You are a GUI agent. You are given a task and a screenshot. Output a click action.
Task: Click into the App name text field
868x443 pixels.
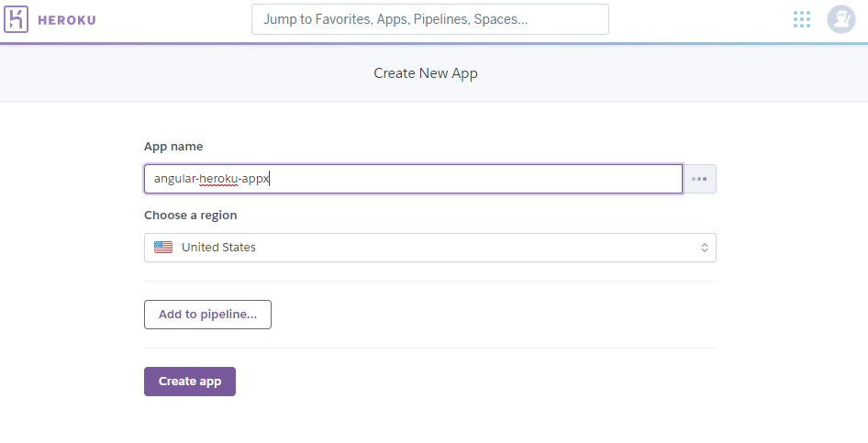tap(414, 179)
